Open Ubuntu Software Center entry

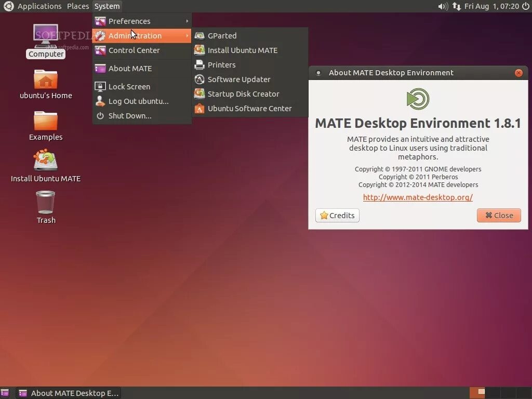(x=250, y=109)
